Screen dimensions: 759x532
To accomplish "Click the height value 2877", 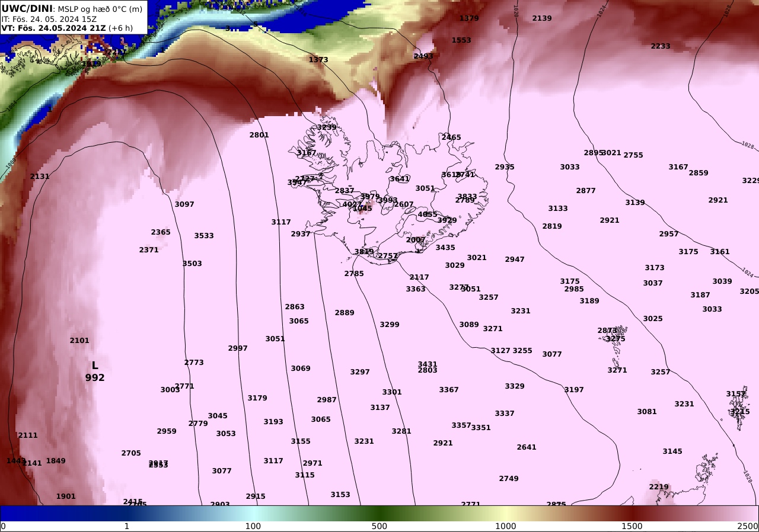I will pos(586,191).
